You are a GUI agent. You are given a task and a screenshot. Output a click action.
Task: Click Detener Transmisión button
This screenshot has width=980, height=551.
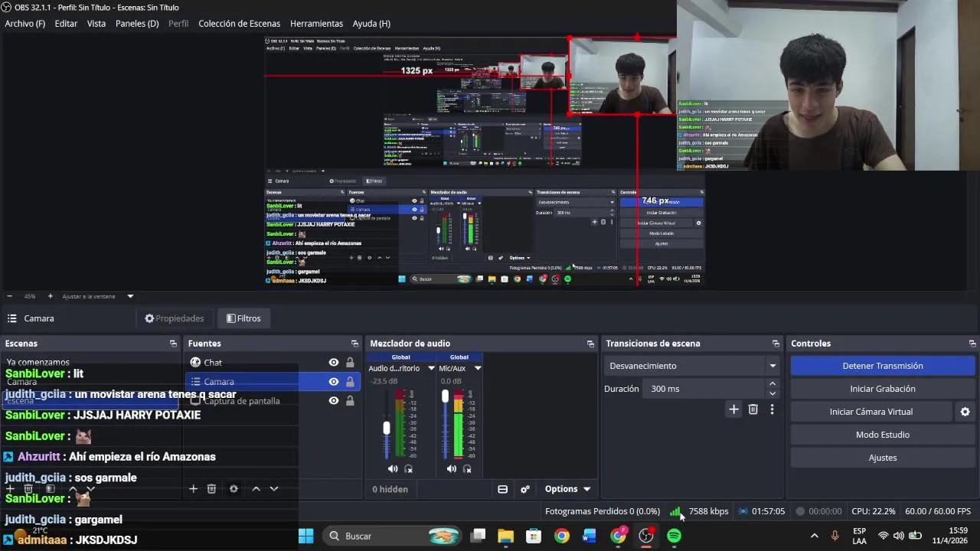point(883,366)
